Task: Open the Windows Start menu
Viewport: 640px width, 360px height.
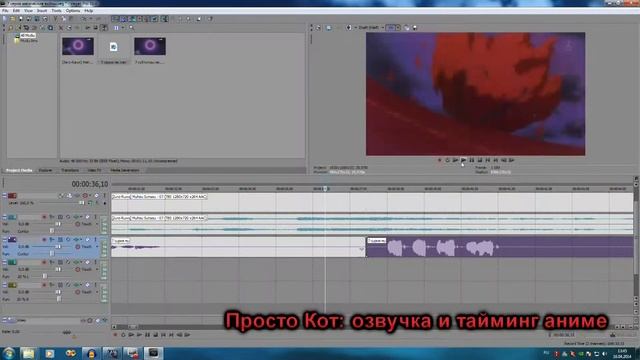Action: coord(9,353)
